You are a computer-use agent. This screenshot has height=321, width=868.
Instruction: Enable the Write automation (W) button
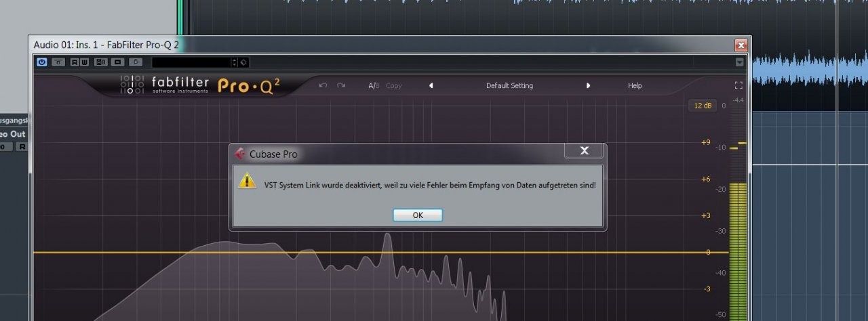pos(84,62)
